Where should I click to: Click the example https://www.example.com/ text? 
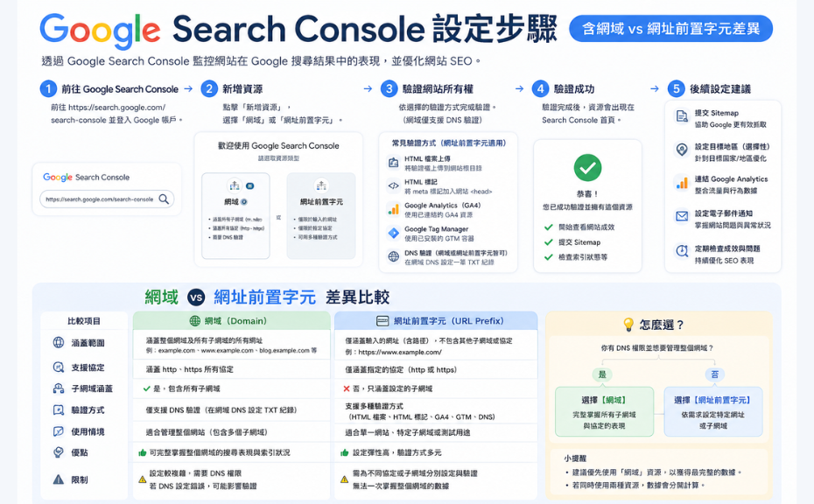coord(400,352)
